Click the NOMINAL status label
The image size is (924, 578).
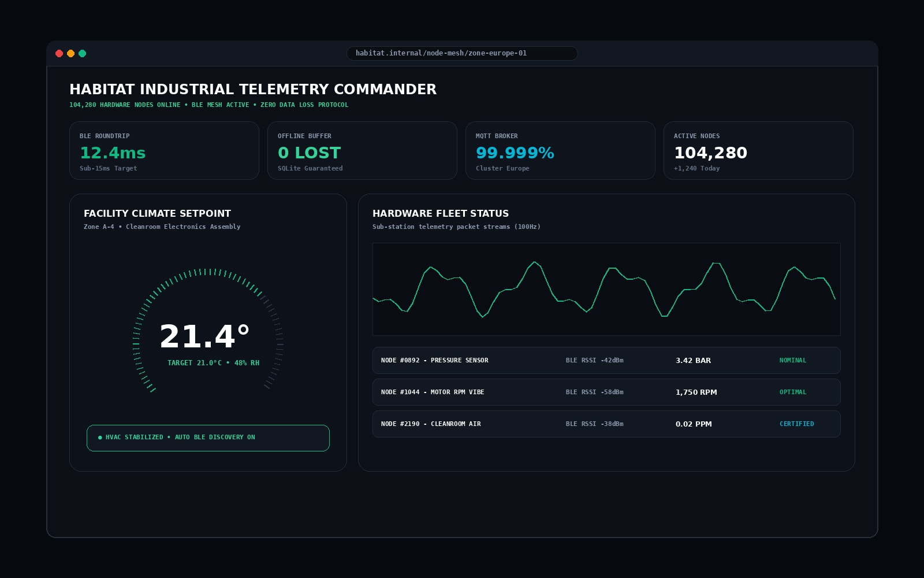click(x=793, y=361)
